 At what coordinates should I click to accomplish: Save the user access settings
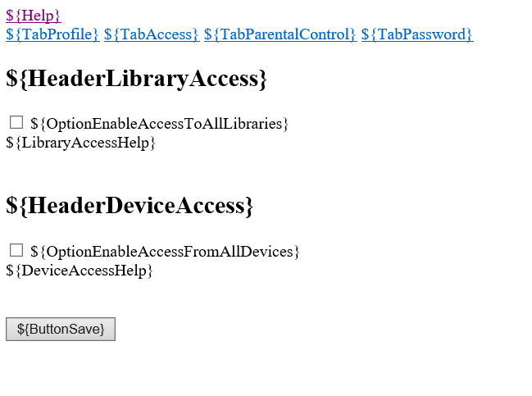[61, 329]
